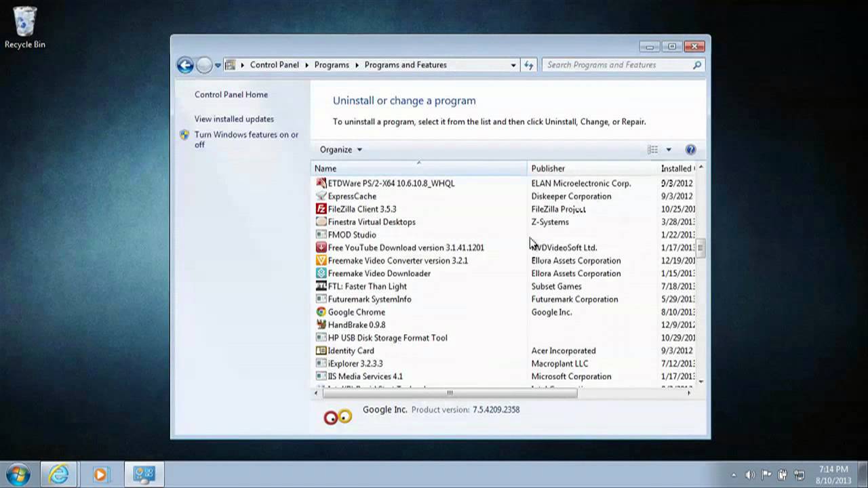868x488 pixels.
Task: Open the address bar history dropdown
Action: (x=513, y=65)
